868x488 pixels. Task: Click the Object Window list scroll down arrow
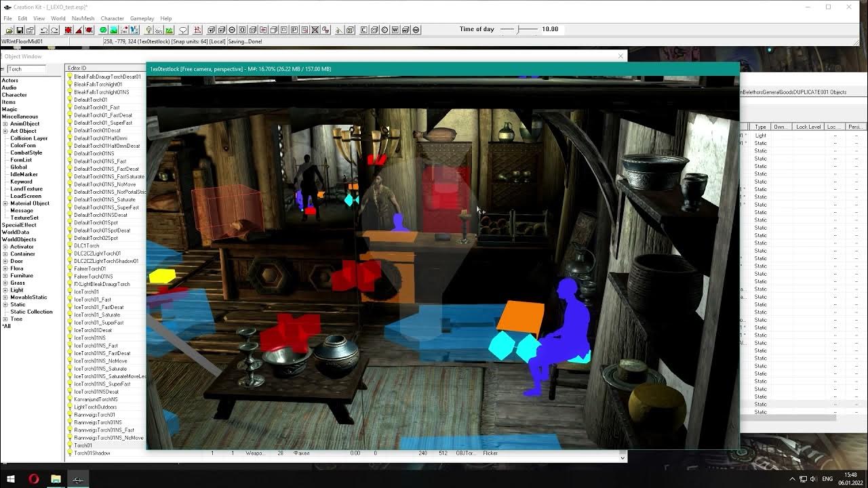point(623,457)
